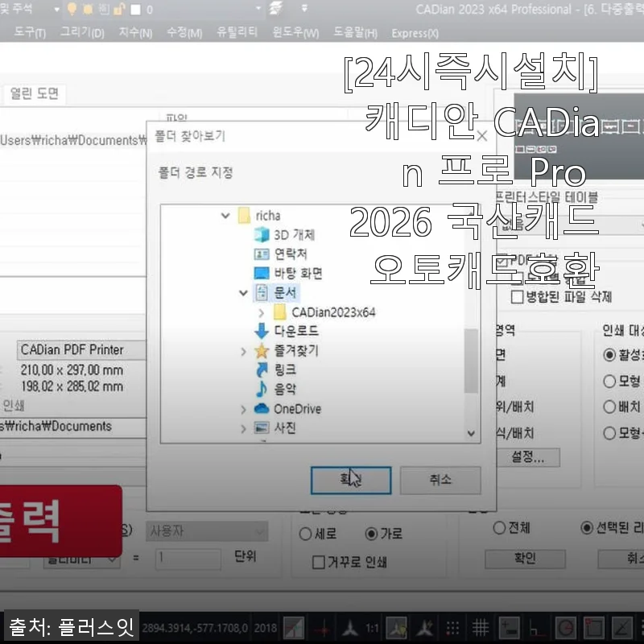This screenshot has height=644, width=644.
Task: Enable the 거꾸로 인쇄 checkbox
Action: tap(317, 561)
